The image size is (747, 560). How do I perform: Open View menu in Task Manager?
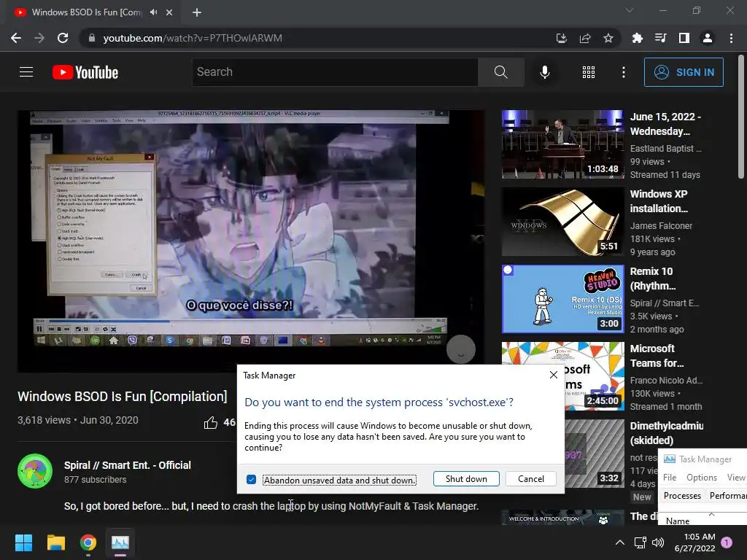coord(736,477)
